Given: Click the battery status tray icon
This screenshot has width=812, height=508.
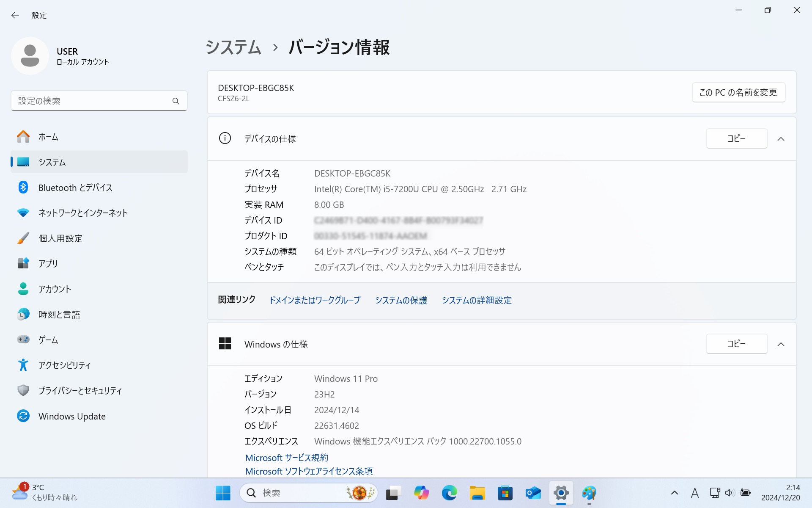Looking at the screenshot, I should pyautogui.click(x=746, y=493).
